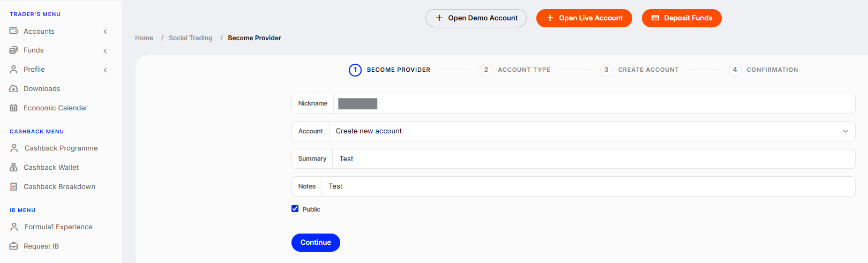Select the ACCOUNT TYPE step label
The image size is (868, 263).
[x=524, y=70]
